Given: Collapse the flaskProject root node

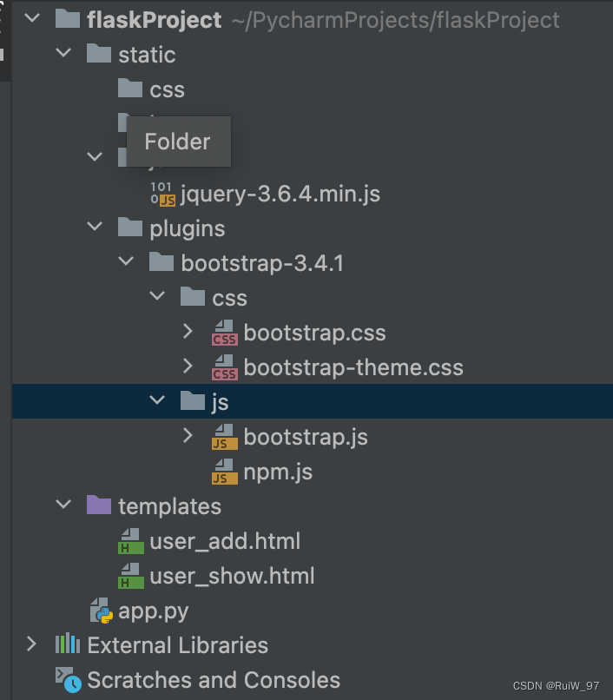Looking at the screenshot, I should [x=32, y=18].
